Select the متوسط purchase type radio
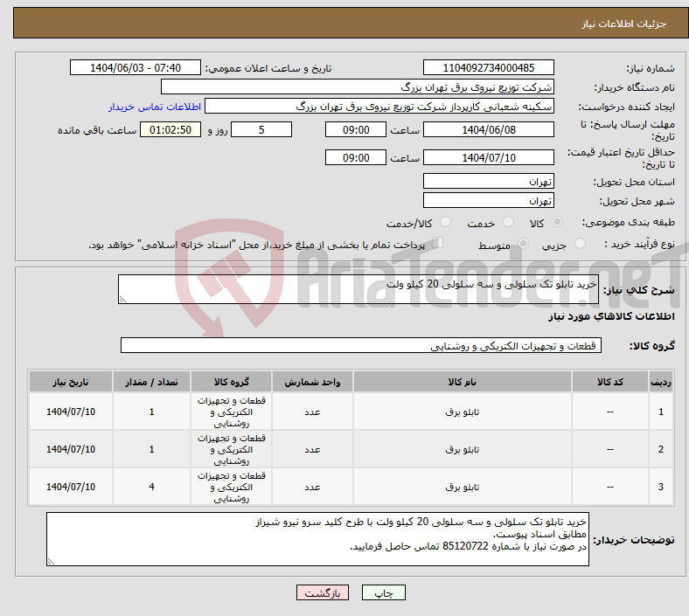The image size is (689, 616). [523, 244]
